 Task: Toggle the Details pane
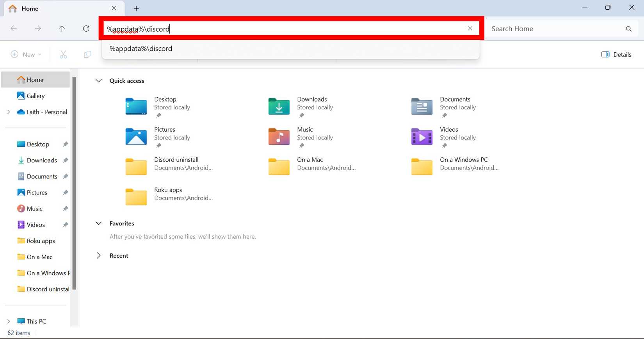pyautogui.click(x=616, y=55)
